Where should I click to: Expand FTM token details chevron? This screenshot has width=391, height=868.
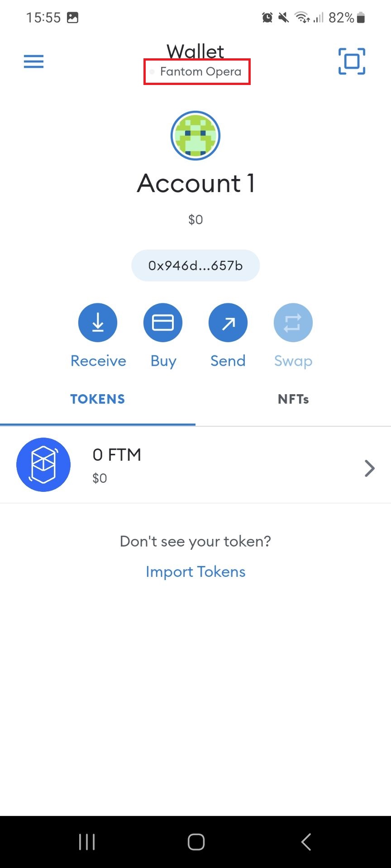[x=369, y=468]
